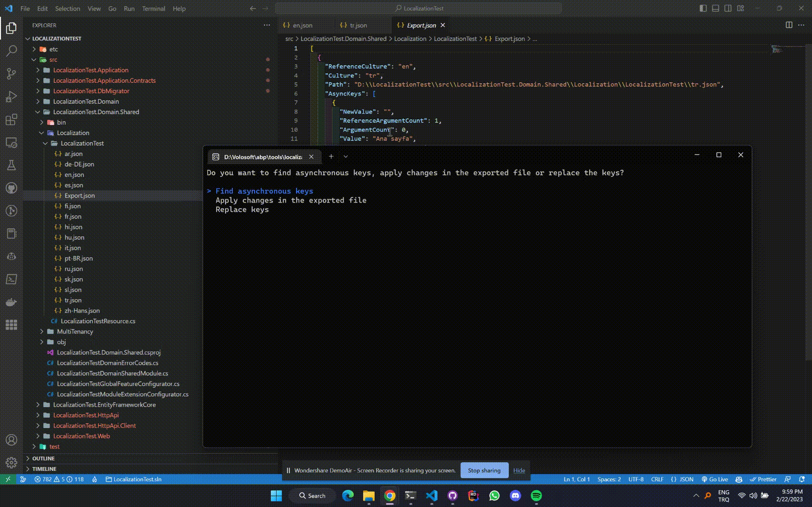Expand the OUTLINE section
Image resolution: width=812 pixels, height=507 pixels.
[x=43, y=458]
